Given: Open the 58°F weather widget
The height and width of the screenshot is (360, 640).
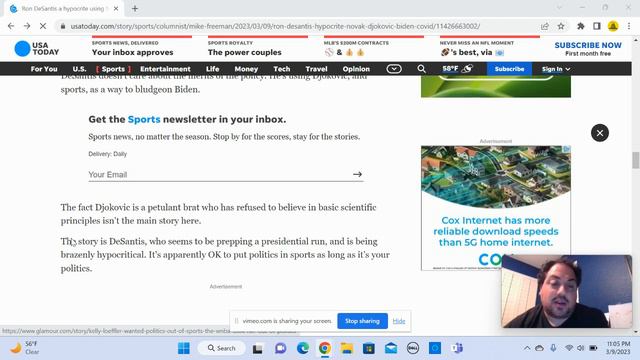Looking at the screenshot, I should click(x=458, y=69).
